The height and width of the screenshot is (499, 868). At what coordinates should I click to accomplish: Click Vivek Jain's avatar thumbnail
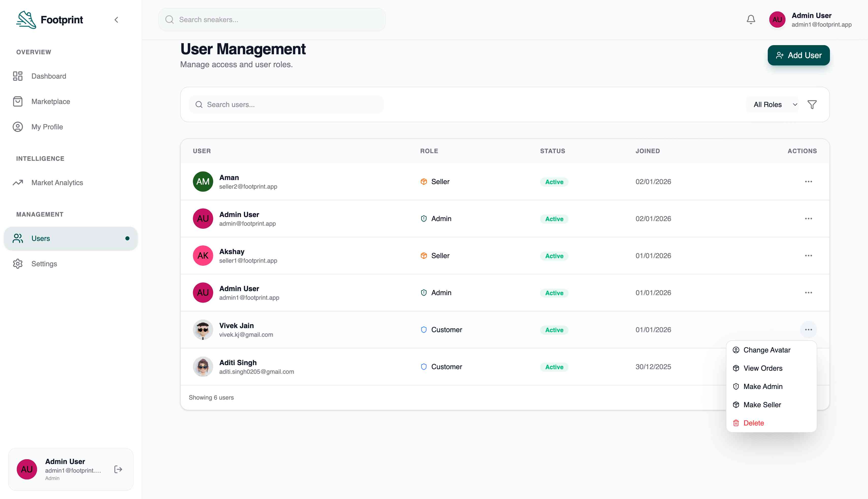point(203,330)
